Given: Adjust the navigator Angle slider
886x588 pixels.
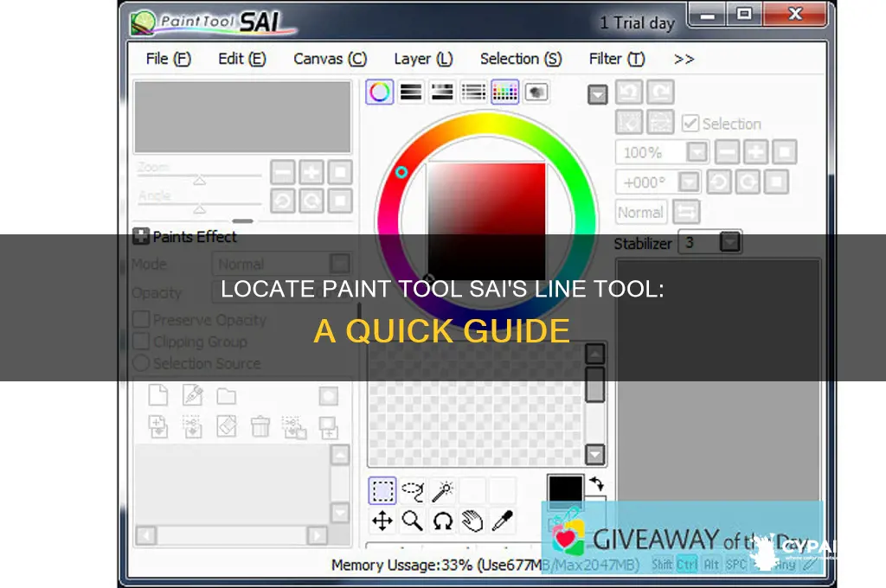Looking at the screenshot, I should pos(199,206).
